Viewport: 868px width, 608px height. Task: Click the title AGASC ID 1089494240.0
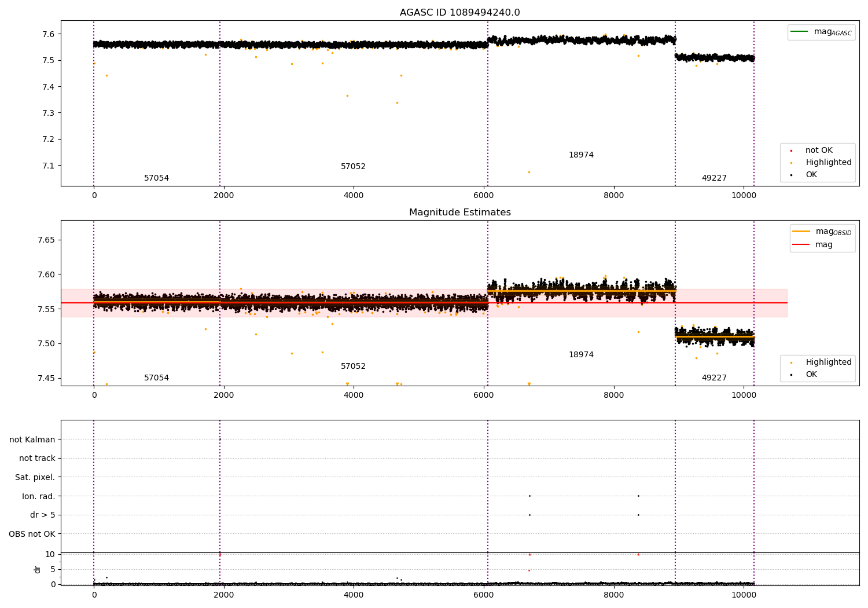coord(459,13)
